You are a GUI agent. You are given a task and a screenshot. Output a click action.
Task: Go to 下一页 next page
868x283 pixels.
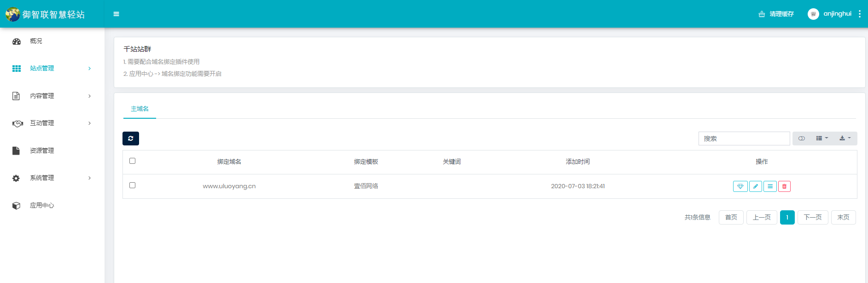coord(813,217)
